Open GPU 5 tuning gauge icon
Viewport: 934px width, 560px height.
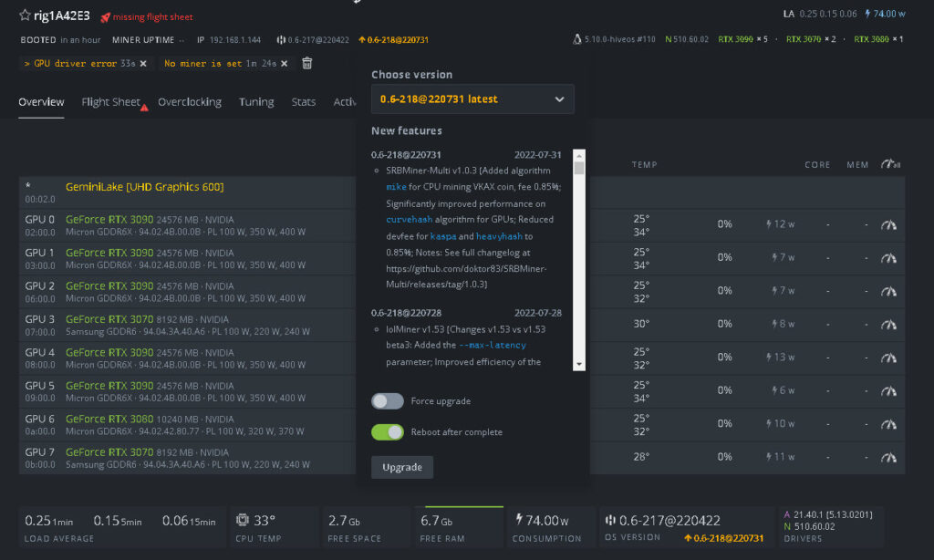pyautogui.click(x=888, y=391)
